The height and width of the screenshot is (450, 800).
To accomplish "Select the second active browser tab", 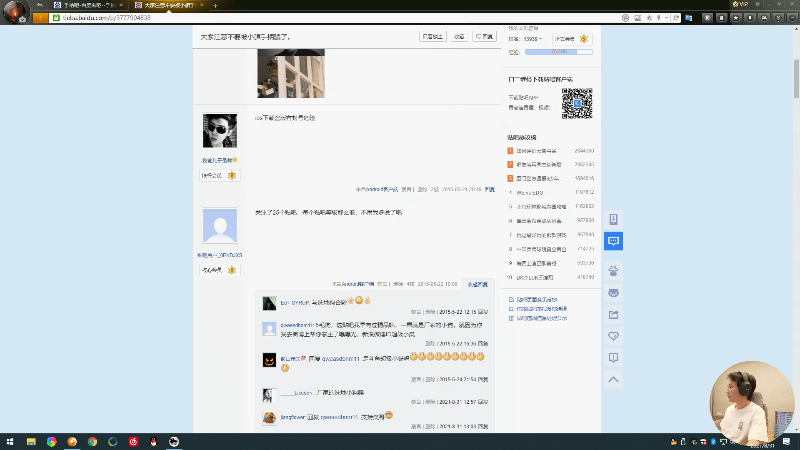I will click(168, 5).
